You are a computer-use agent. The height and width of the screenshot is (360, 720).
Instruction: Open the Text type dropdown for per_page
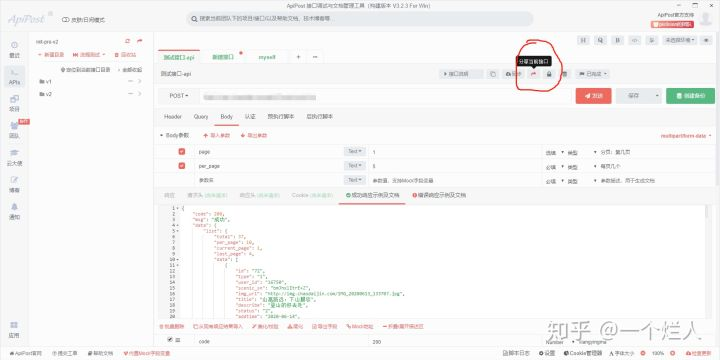(x=354, y=166)
